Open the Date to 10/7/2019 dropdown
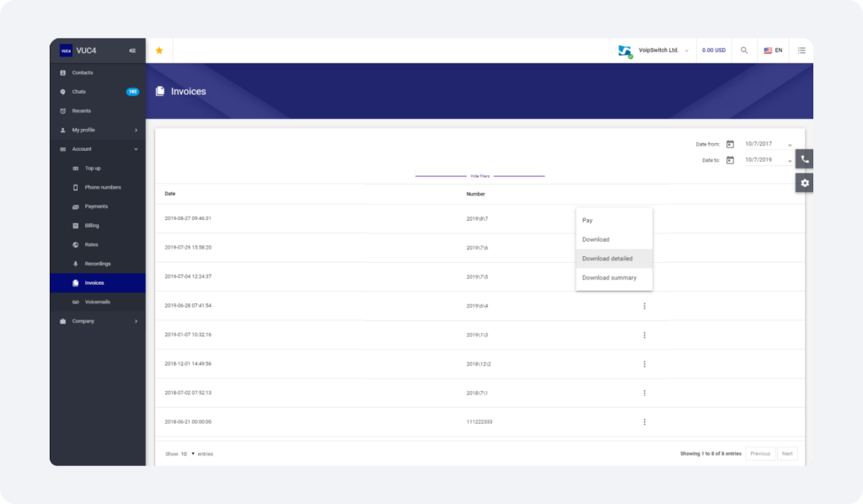Viewport: 863px width, 504px height. click(x=769, y=160)
